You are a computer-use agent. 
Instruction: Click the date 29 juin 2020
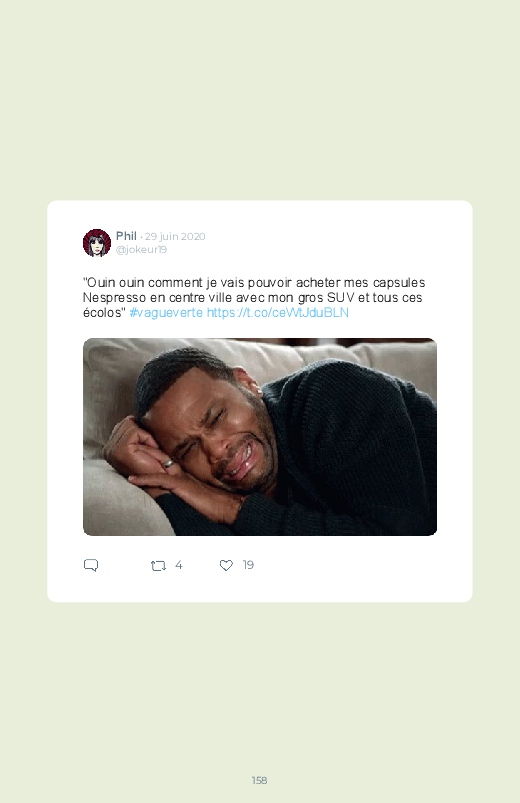tap(175, 236)
